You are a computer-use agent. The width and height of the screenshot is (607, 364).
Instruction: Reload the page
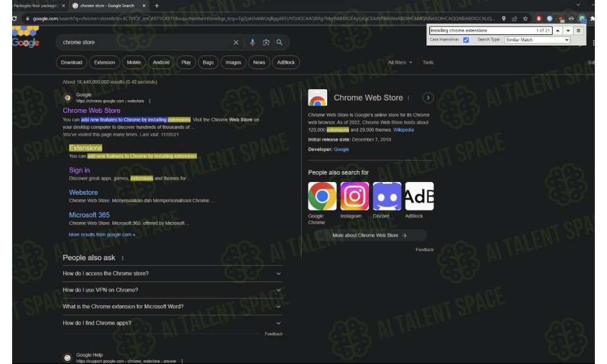coord(15,18)
